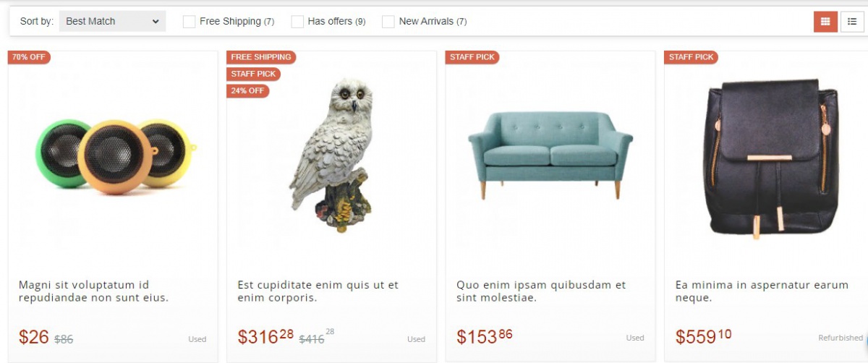Screen dimensions: 868x363
Task: Enable the Free Shipping filter checkbox
Action: [189, 22]
